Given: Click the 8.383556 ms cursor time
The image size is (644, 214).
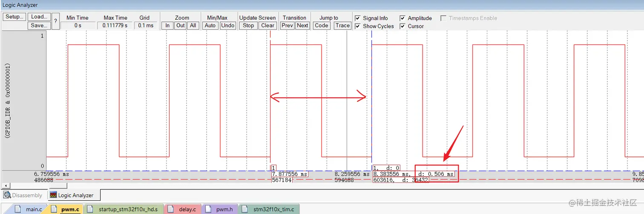Looking at the screenshot, I should [391, 174].
